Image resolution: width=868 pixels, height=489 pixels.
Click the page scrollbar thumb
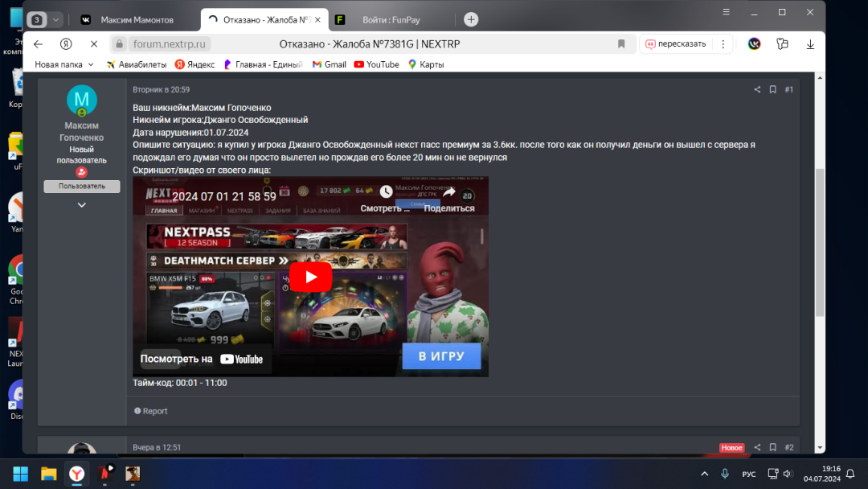tap(820, 241)
